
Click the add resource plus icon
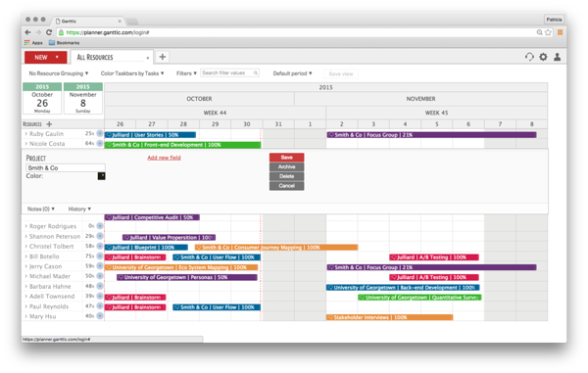click(49, 124)
